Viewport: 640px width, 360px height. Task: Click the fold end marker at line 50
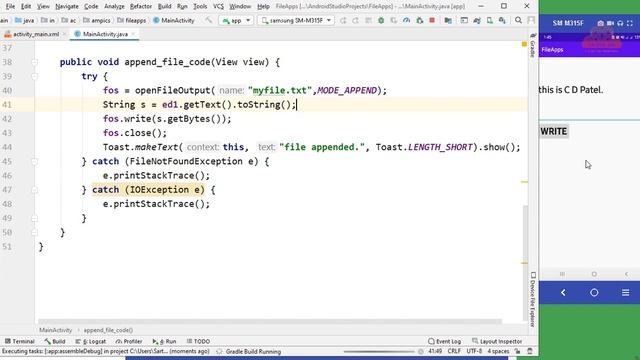pyautogui.click(x=35, y=233)
